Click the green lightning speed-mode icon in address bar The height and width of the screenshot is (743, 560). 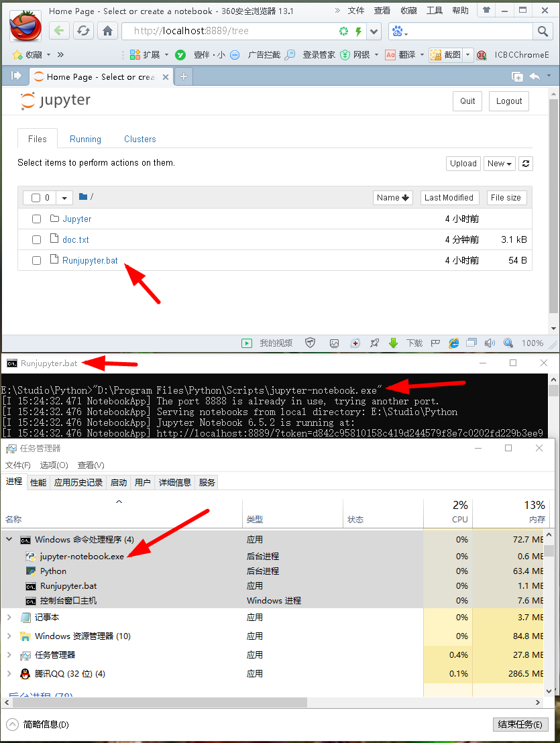click(x=358, y=32)
